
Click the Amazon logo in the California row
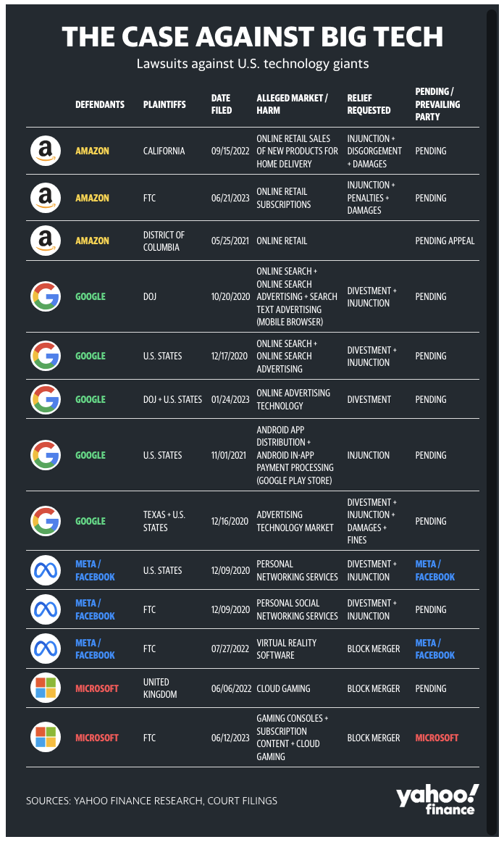coord(46,151)
